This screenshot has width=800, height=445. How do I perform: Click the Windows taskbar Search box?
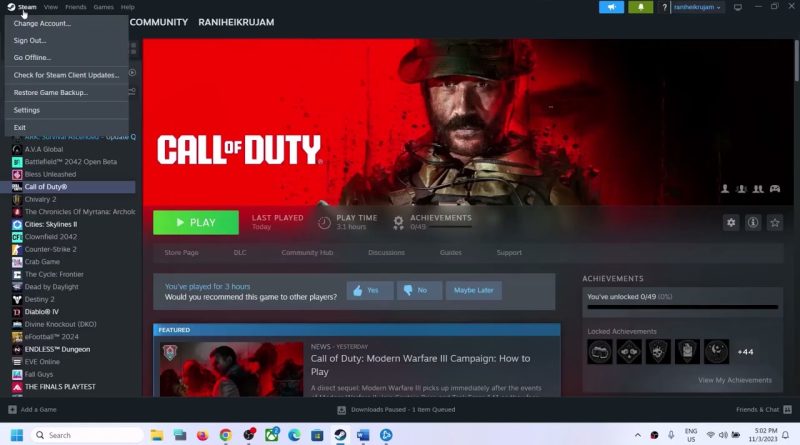click(87, 435)
